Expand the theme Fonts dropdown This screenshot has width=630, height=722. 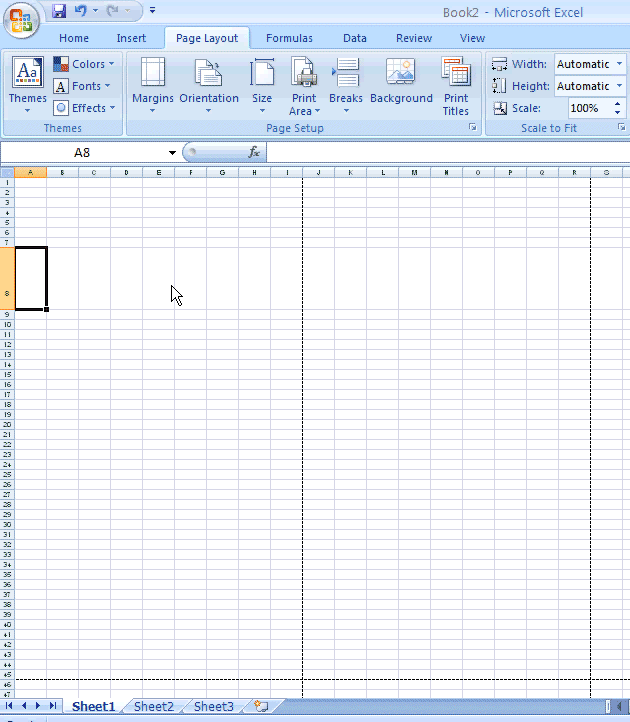(x=85, y=86)
